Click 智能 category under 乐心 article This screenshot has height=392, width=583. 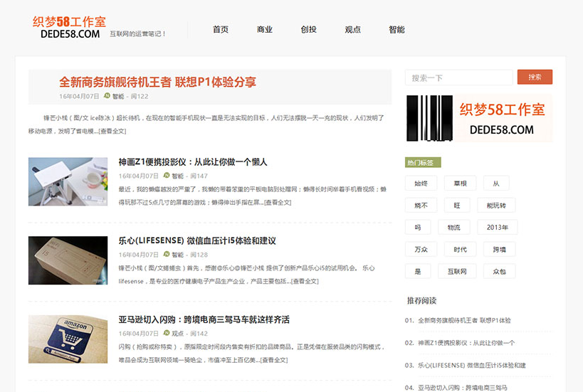(x=178, y=255)
